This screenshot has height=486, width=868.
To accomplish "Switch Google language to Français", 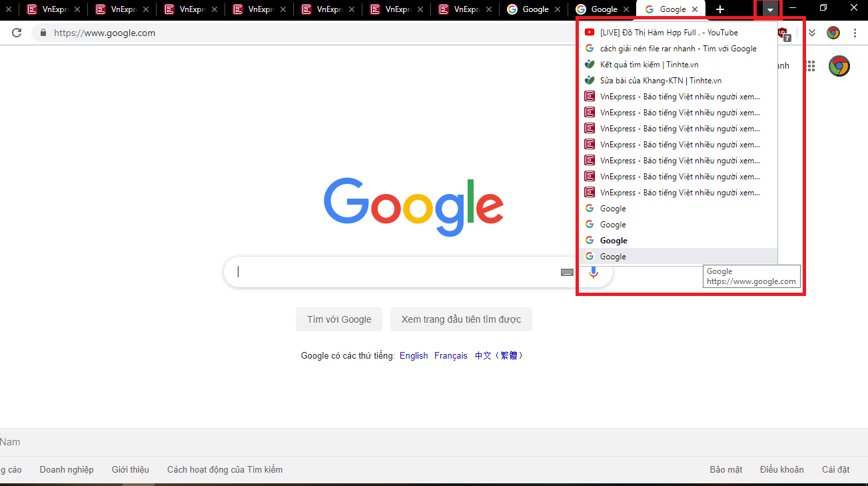I will click(451, 355).
